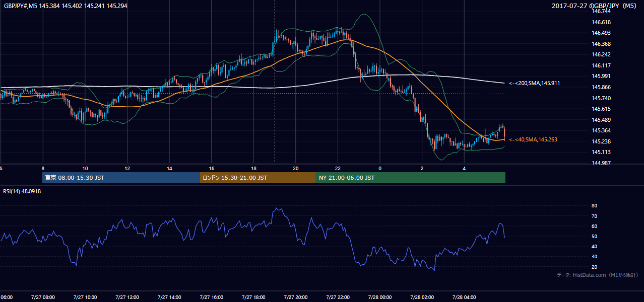Click price axis label 146.744
The width and height of the screenshot is (644, 302).
601,11
